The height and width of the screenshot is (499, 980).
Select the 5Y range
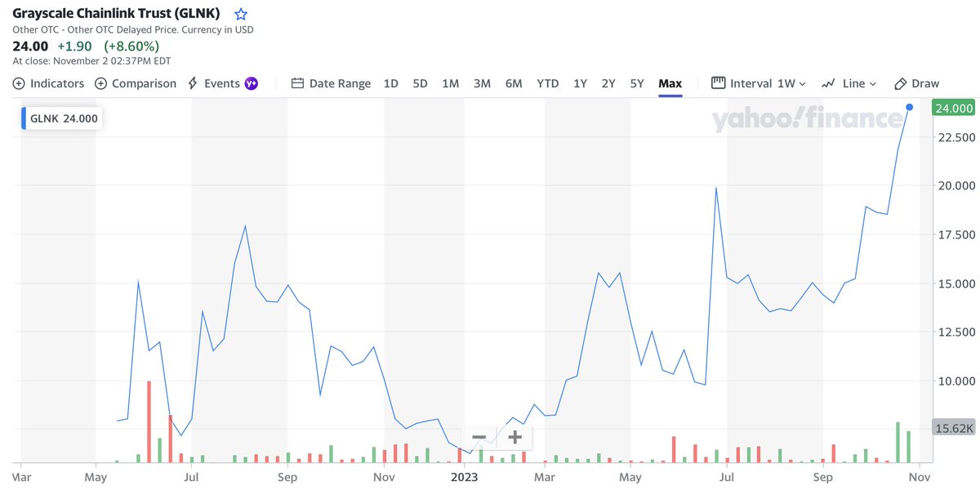637,83
